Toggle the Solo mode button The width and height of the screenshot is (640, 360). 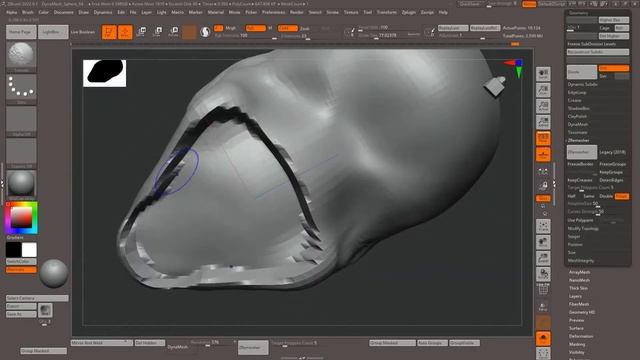543,338
